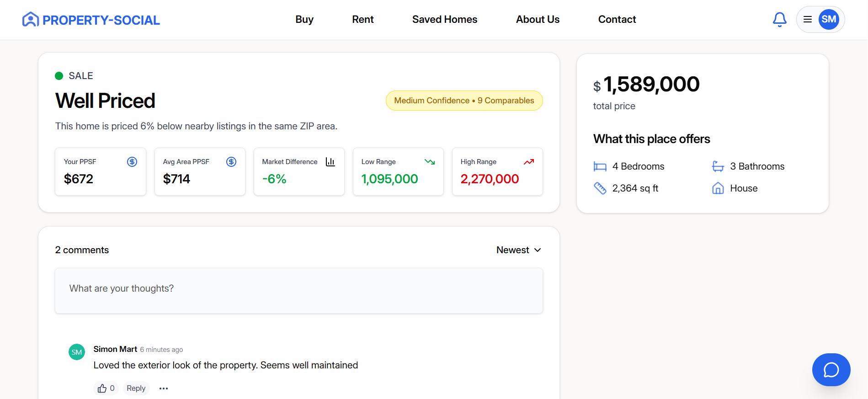The height and width of the screenshot is (399, 868).
Task: Click the SM profile avatar
Action: point(829,20)
